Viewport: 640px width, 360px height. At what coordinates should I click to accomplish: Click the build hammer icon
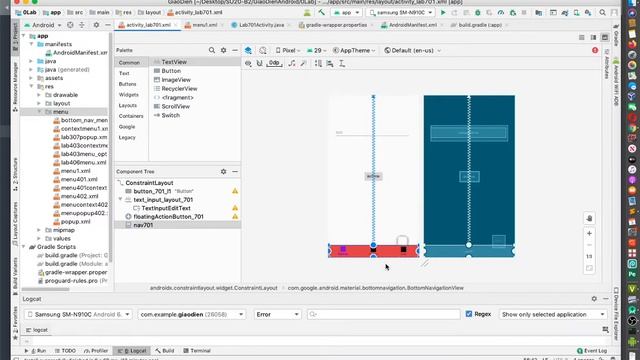(322, 13)
